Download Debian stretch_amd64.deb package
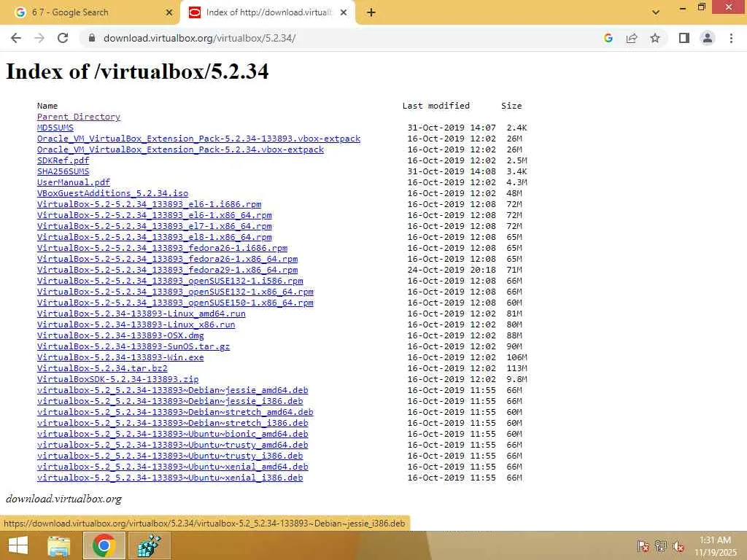The image size is (747, 560). (175, 413)
